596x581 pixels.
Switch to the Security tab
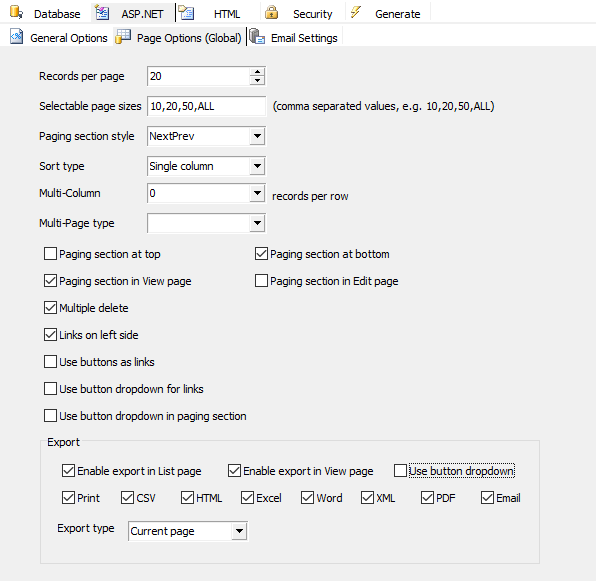coord(312,14)
